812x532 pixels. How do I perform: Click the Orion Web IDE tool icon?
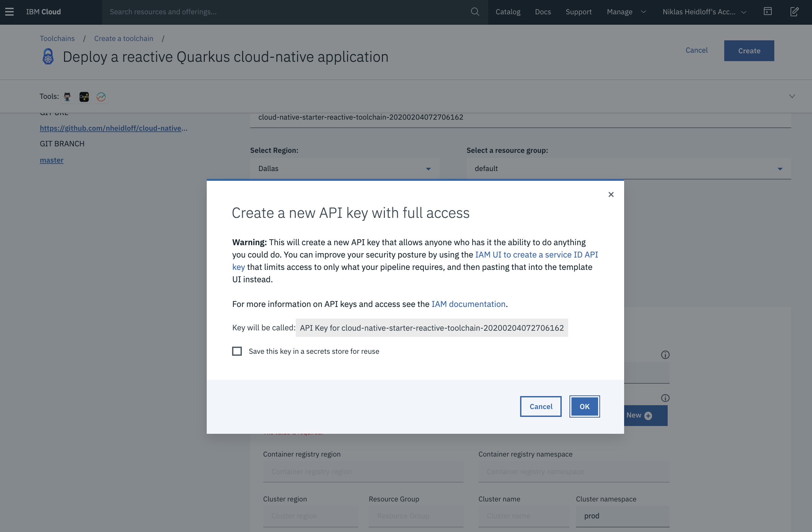pos(84,97)
